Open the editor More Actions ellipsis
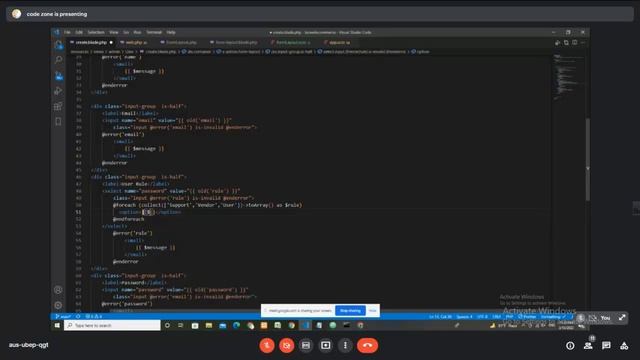The height and width of the screenshot is (360, 640). tap(583, 42)
